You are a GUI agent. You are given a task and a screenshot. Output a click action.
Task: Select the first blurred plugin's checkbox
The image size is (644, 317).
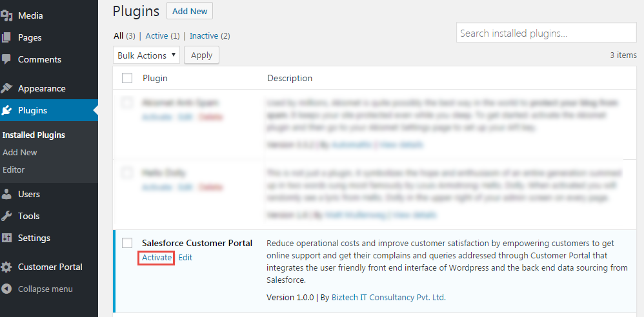127,102
